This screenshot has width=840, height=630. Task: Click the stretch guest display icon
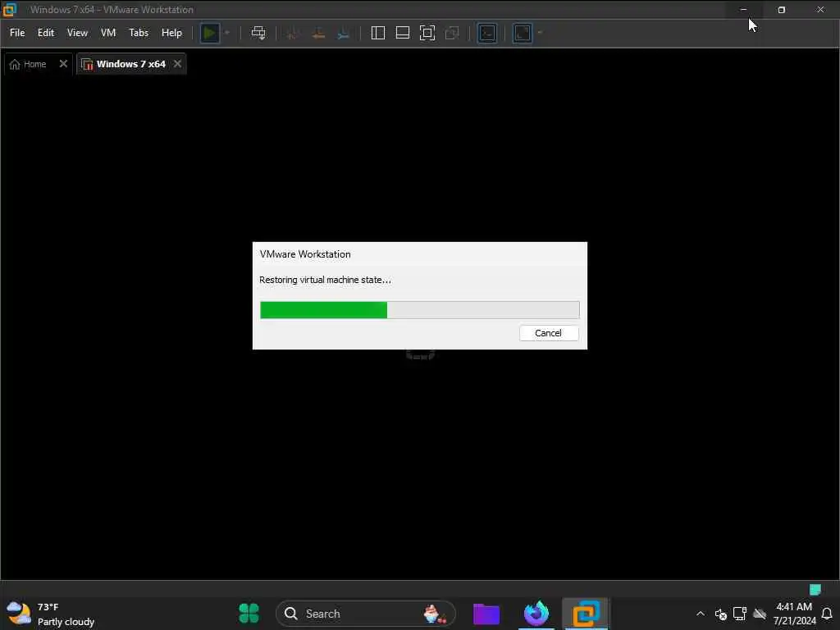pyautogui.click(x=523, y=33)
